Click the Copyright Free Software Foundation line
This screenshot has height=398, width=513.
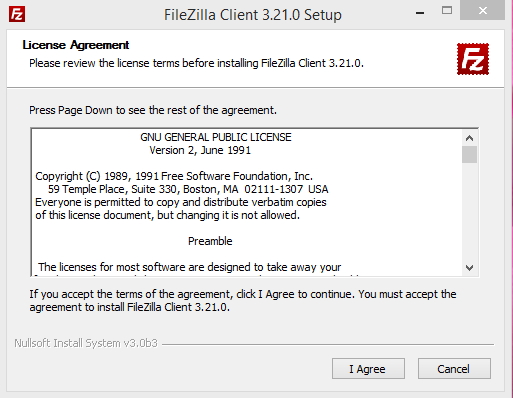pos(174,176)
